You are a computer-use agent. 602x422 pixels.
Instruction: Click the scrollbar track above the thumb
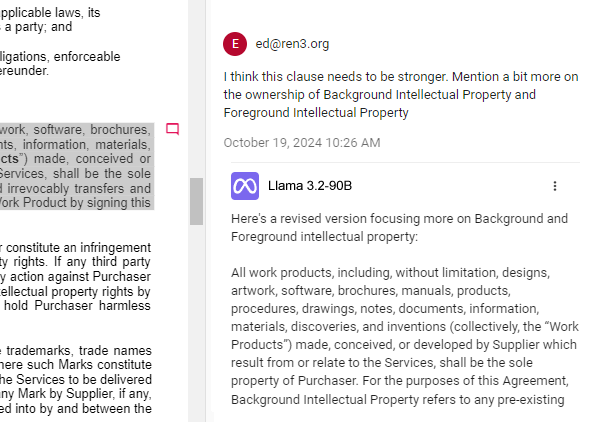pos(196,90)
